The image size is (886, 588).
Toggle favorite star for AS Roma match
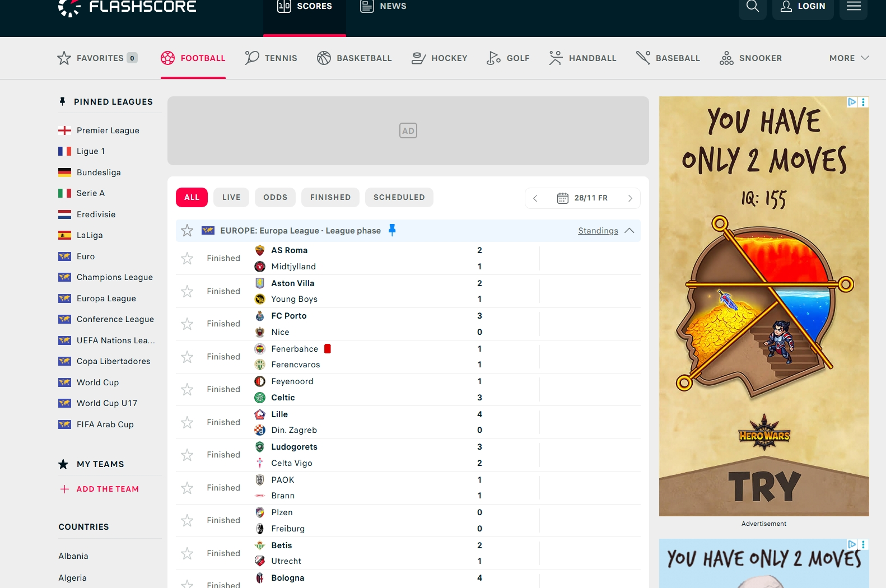187,258
